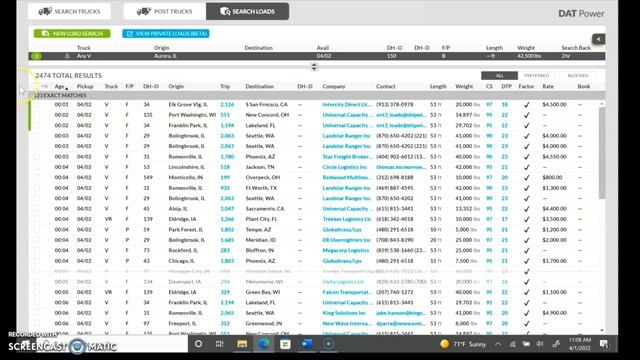Start a New Load Search
Screen dimensions: 640x360
pos(72,33)
